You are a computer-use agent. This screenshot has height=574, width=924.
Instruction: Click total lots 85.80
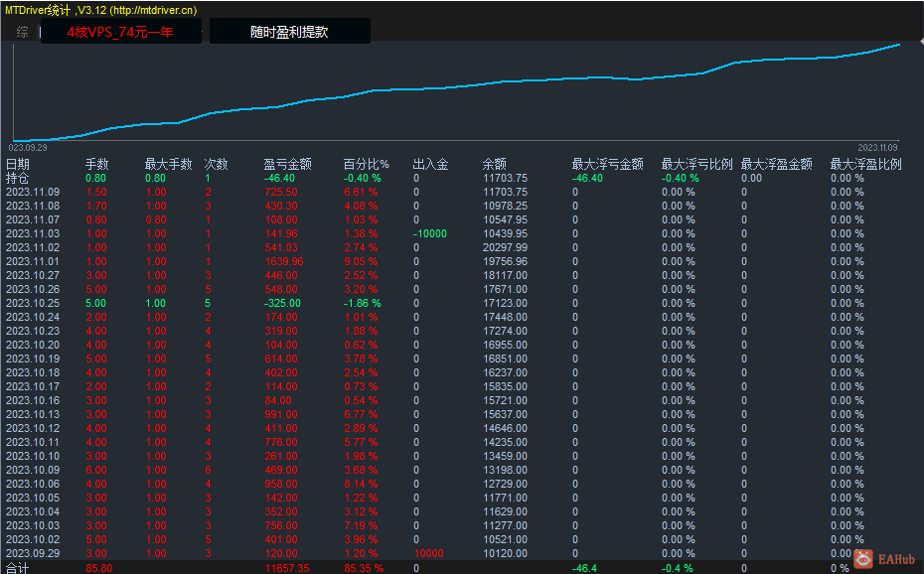99,568
